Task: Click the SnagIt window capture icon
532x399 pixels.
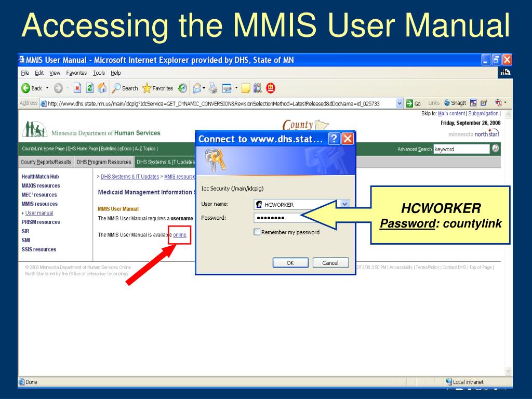Action: [473, 103]
